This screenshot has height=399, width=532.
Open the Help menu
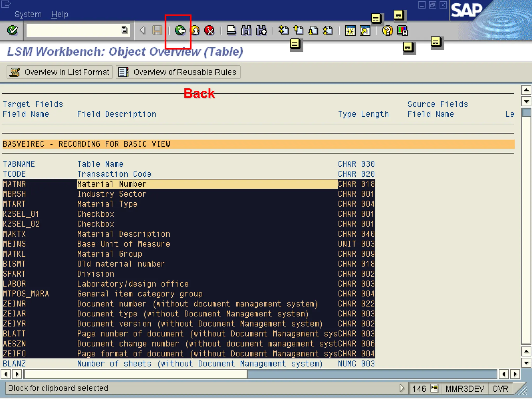point(59,14)
